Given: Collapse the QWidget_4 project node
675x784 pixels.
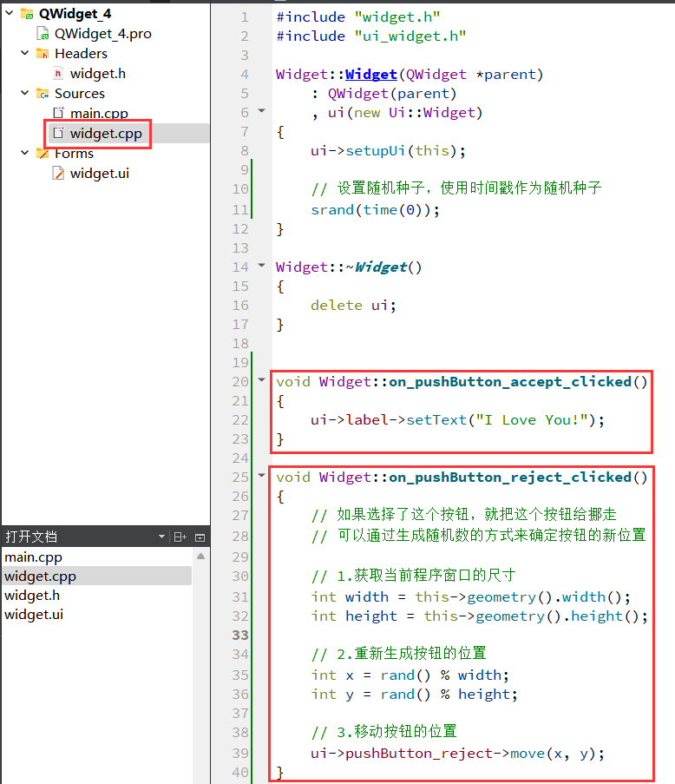Looking at the screenshot, I should [10, 13].
